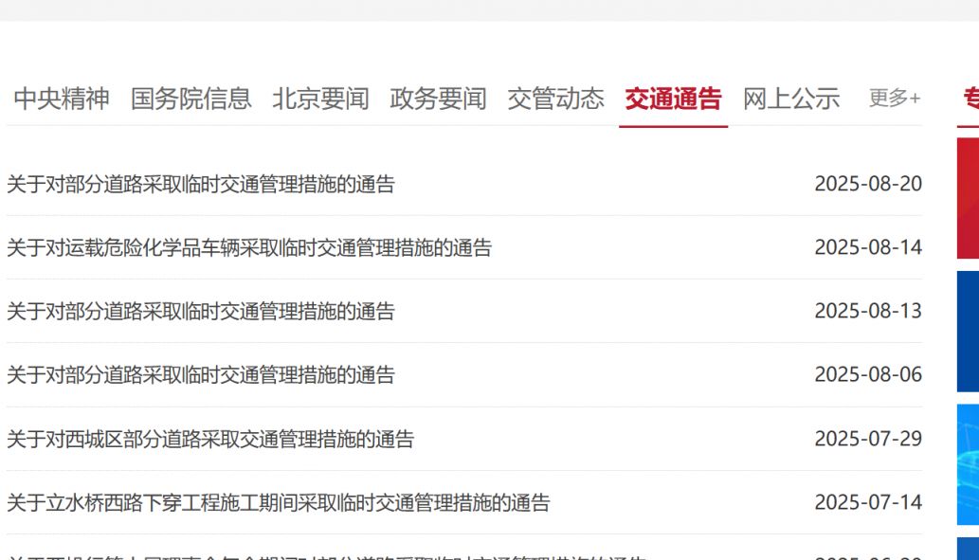
Task: Open the 交管动态 tab
Action: pos(555,99)
